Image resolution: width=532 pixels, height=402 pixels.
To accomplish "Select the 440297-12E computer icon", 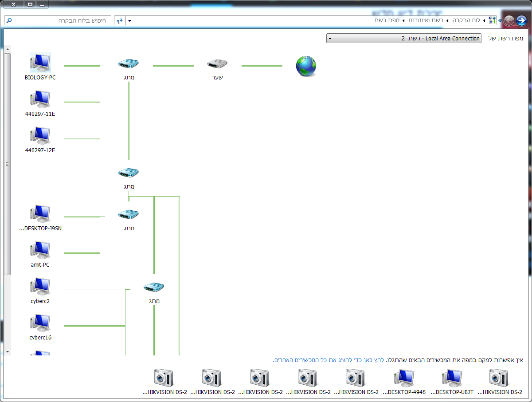I will pos(40,136).
